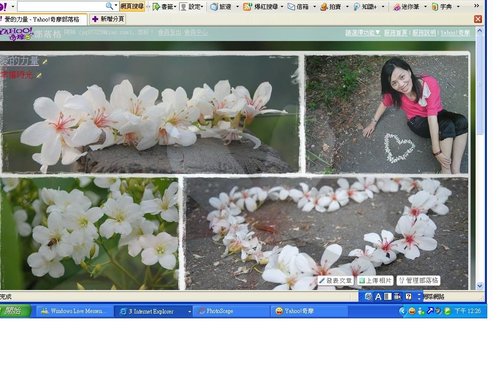Open the 設定 settings toolbar menu
The height and width of the screenshot is (375, 500).
(x=191, y=7)
